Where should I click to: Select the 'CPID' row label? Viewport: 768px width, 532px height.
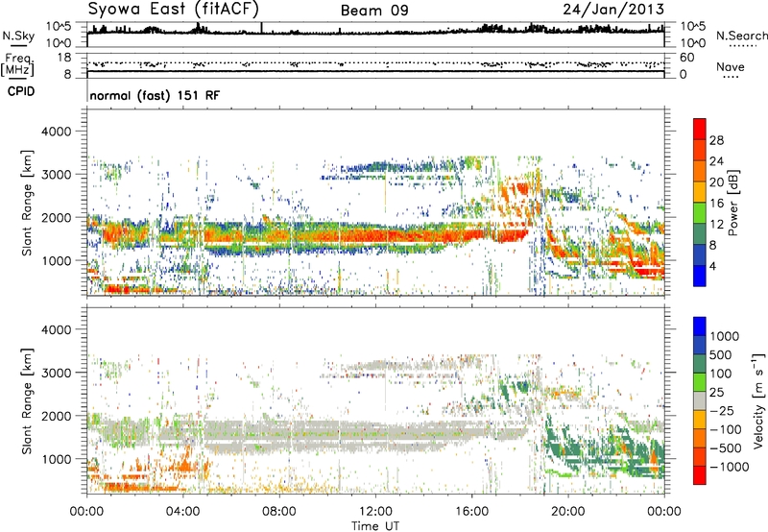pos(21,91)
